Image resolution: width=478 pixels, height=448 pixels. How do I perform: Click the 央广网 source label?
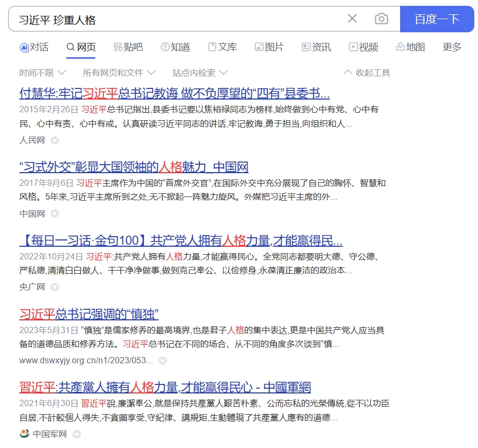pos(32,287)
